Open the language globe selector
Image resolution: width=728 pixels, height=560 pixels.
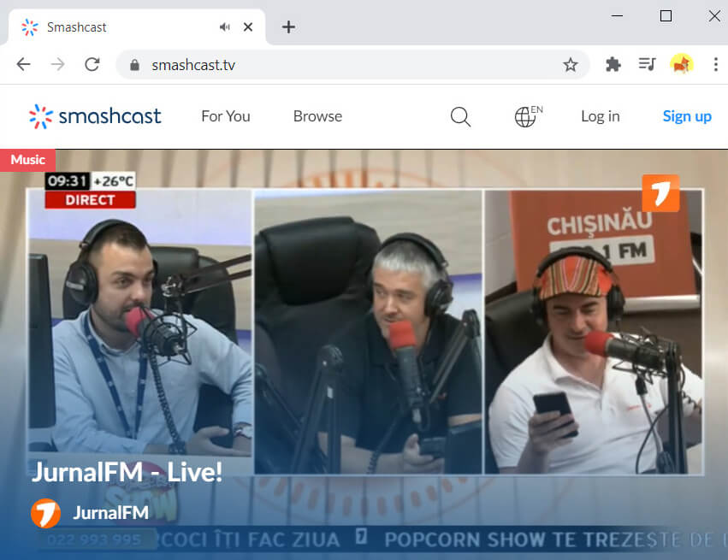pos(529,116)
